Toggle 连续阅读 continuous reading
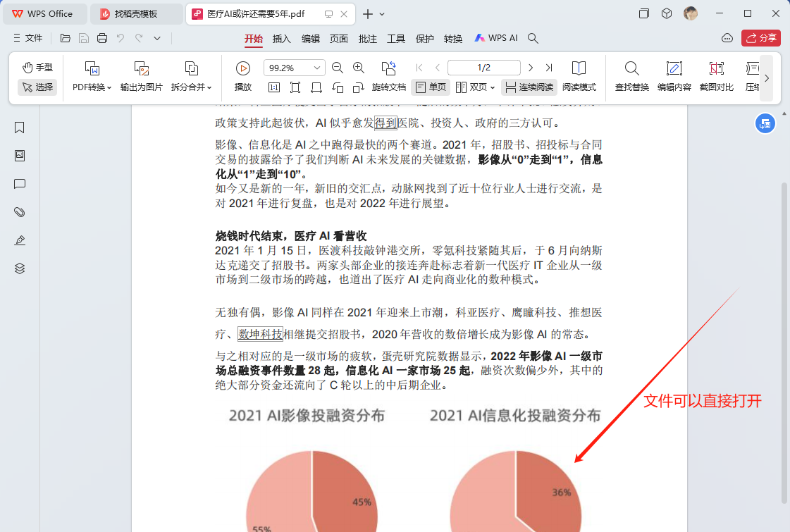The width and height of the screenshot is (790, 532). (529, 87)
